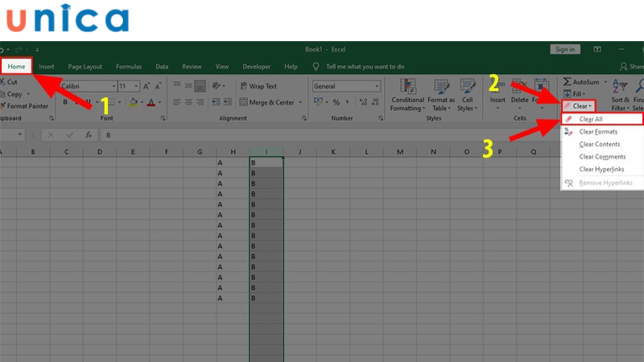The image size is (644, 362).
Task: Open Conditional Formatting
Action: pyautogui.click(x=407, y=95)
